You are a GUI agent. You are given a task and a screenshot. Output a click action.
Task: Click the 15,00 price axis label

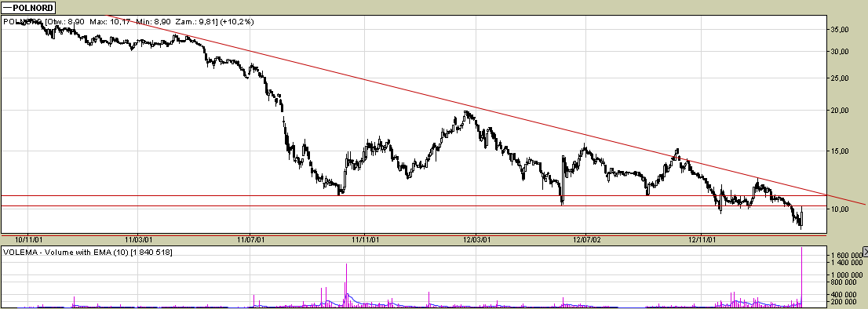tap(839, 151)
